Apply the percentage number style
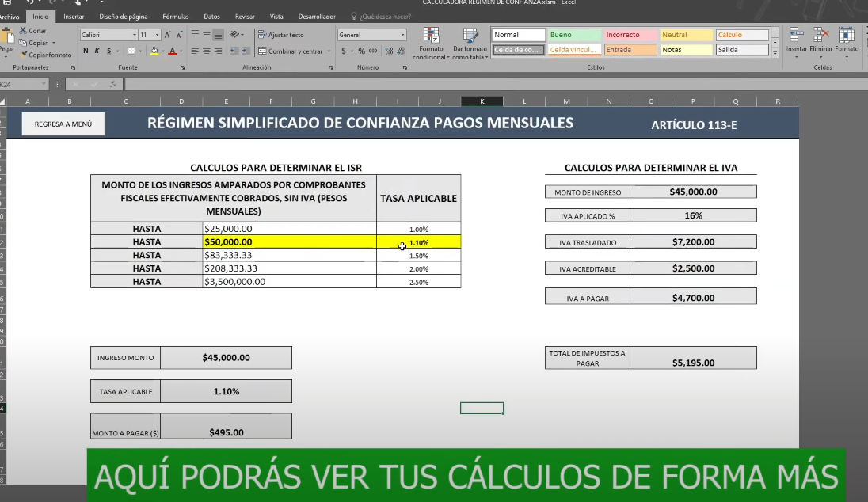Image resolution: width=868 pixels, height=502 pixels. click(361, 51)
